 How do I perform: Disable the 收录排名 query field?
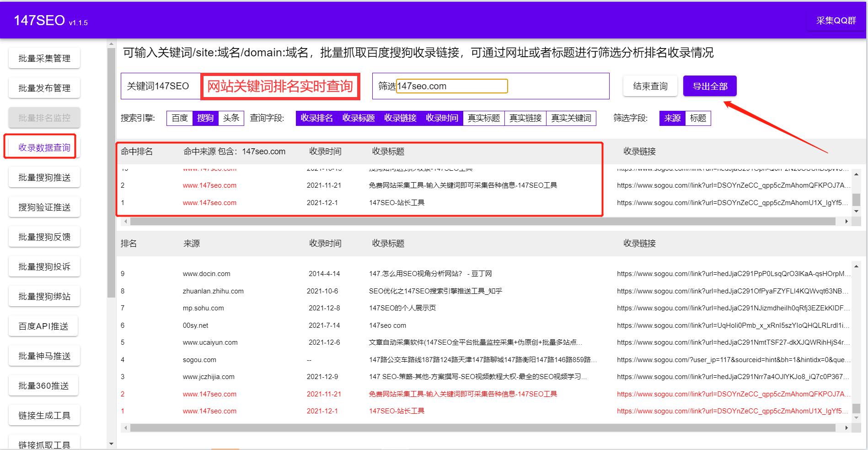click(x=316, y=118)
